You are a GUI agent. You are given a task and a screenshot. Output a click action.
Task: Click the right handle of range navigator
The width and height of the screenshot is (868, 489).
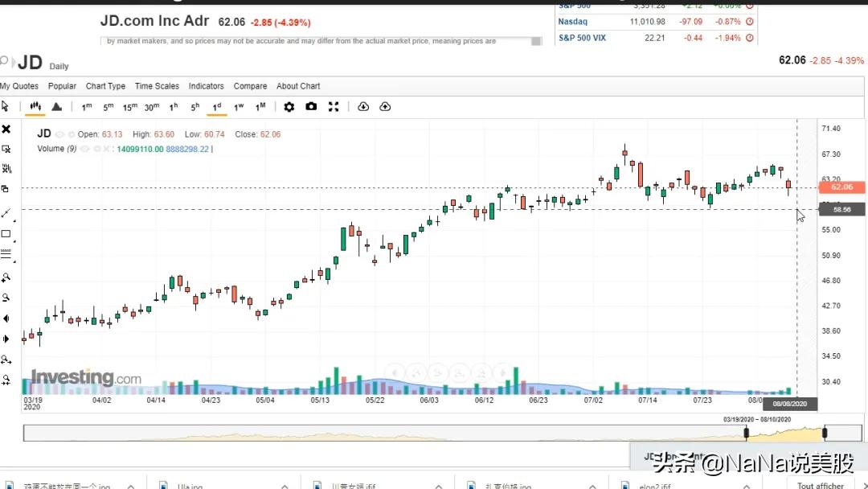[x=825, y=433]
